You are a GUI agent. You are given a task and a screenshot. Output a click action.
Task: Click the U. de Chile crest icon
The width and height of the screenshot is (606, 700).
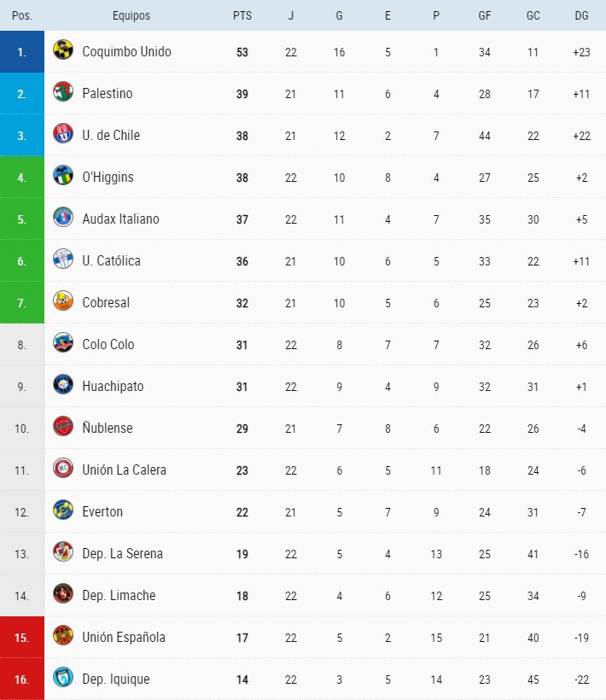coord(63,134)
